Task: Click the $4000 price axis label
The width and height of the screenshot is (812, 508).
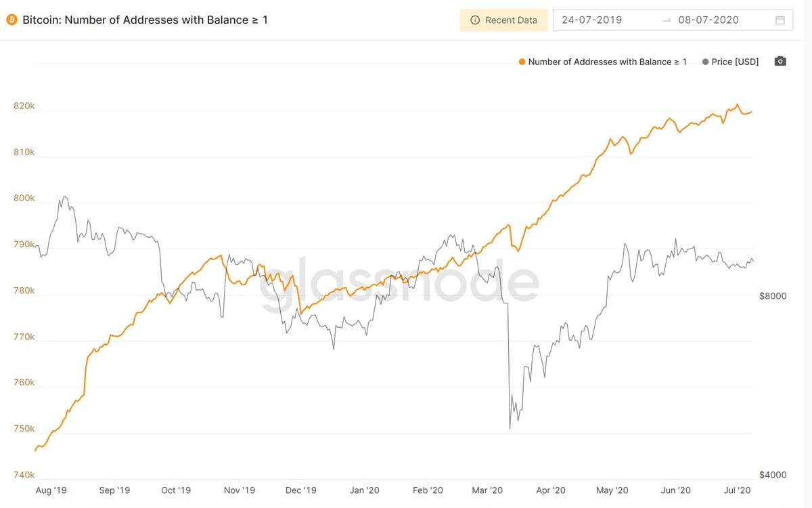Action: [772, 474]
